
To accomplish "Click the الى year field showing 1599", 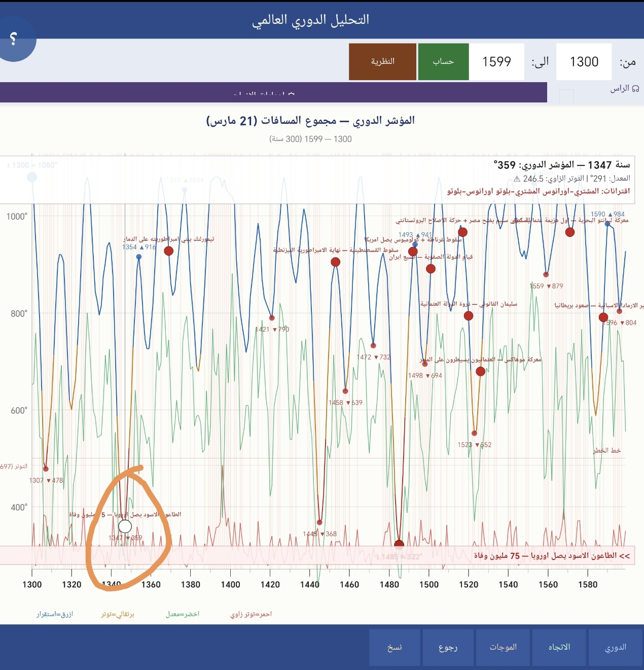I will (x=496, y=62).
